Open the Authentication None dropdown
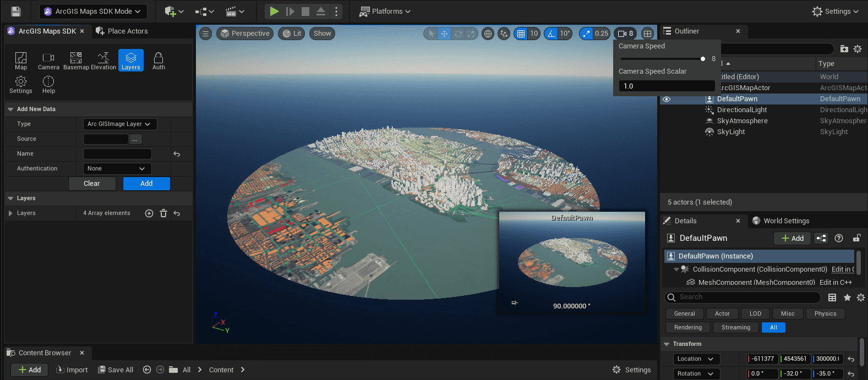This screenshot has height=380, width=868. click(x=117, y=169)
